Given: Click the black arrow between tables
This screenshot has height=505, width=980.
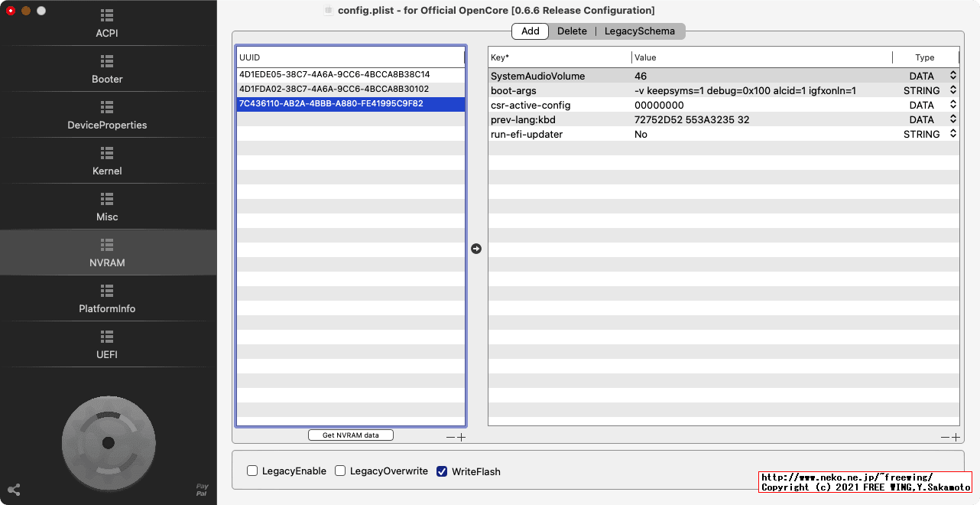Looking at the screenshot, I should pyautogui.click(x=476, y=249).
